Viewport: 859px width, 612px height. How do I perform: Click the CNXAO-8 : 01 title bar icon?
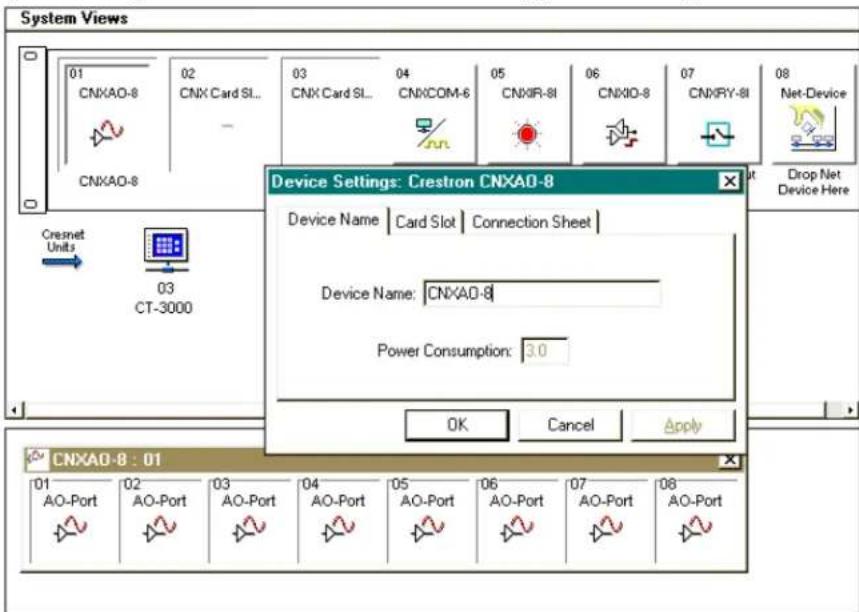37,459
